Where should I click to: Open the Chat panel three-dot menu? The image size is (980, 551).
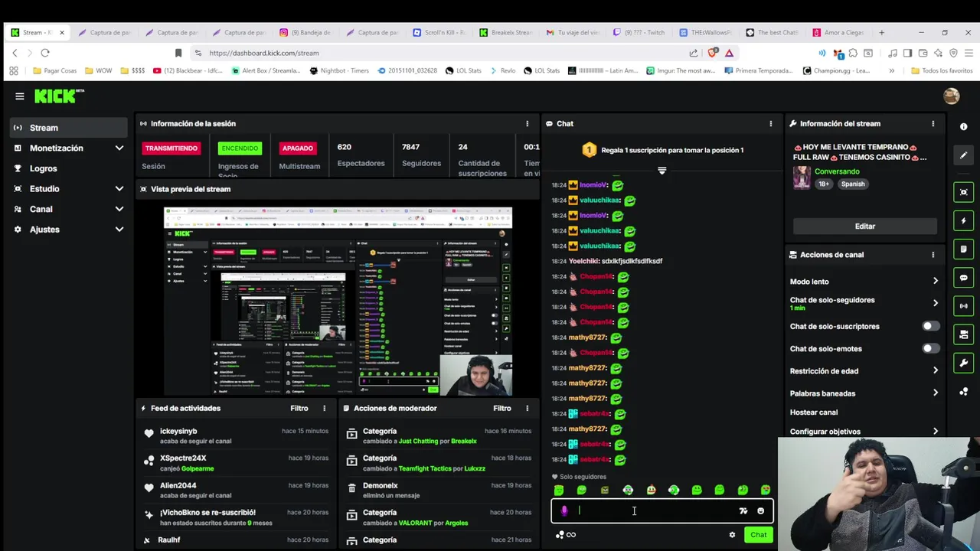tap(770, 123)
